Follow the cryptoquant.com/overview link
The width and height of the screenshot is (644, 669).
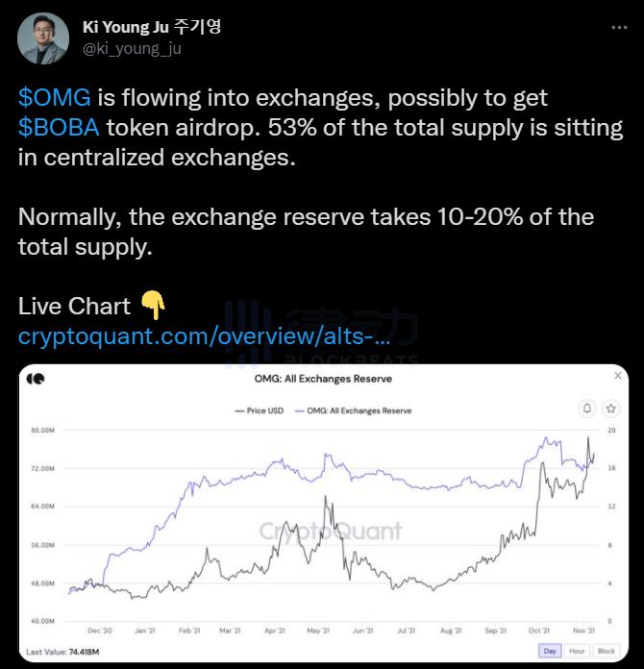204,337
